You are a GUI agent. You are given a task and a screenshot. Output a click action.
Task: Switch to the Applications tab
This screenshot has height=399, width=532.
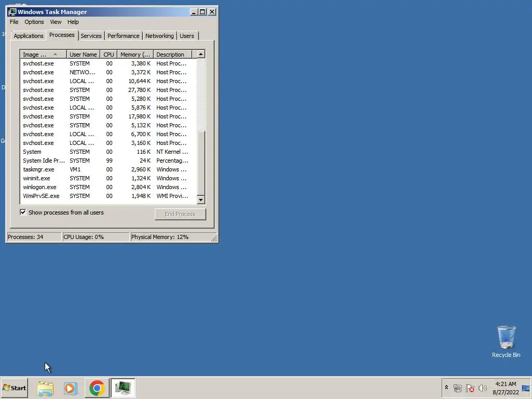[x=29, y=36]
